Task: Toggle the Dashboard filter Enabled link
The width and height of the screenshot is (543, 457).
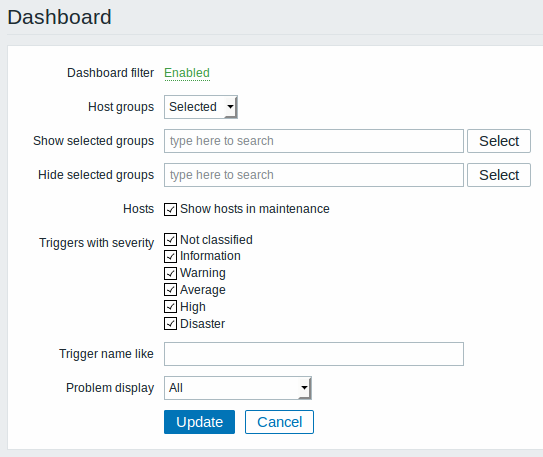Action: coord(187,73)
